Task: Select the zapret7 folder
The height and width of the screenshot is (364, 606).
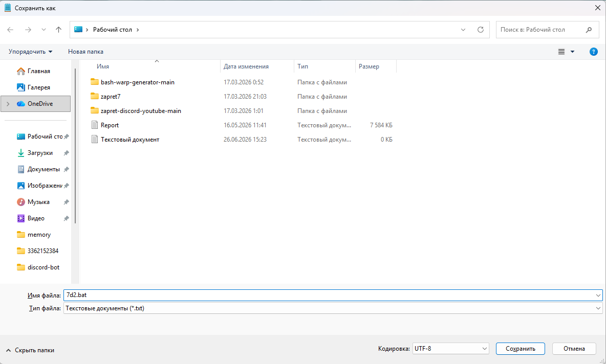Action: click(111, 97)
